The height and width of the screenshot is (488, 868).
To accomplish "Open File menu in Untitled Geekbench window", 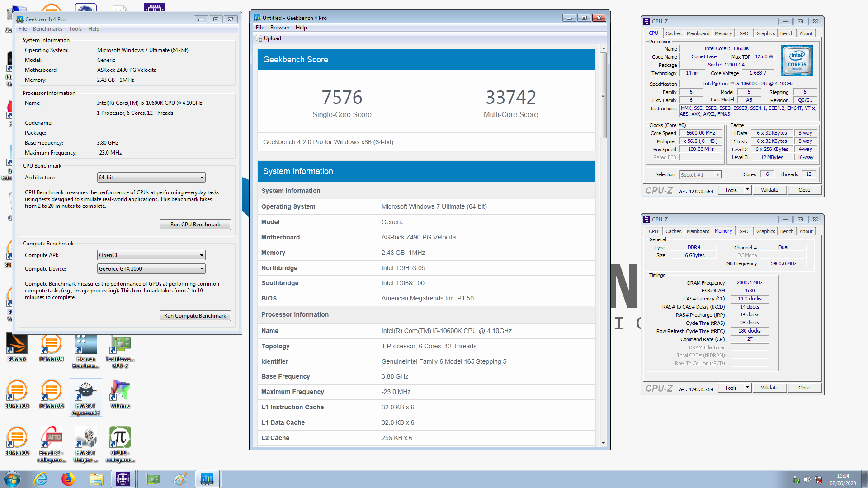I will (260, 28).
